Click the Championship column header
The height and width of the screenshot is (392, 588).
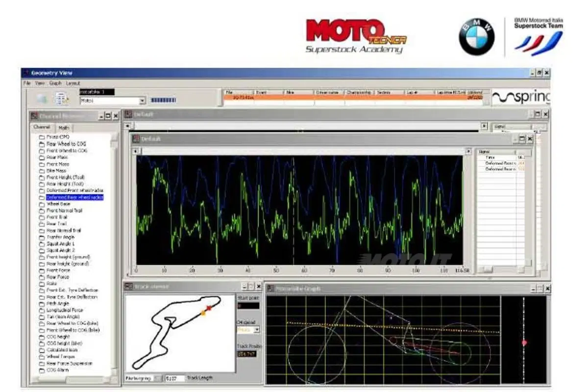(x=359, y=92)
